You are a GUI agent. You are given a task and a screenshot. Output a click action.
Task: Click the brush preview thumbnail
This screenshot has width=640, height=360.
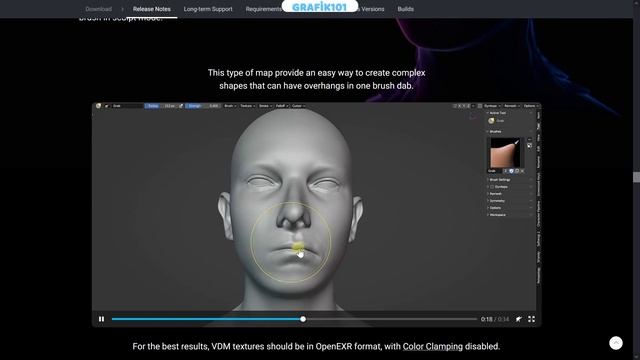click(505, 153)
